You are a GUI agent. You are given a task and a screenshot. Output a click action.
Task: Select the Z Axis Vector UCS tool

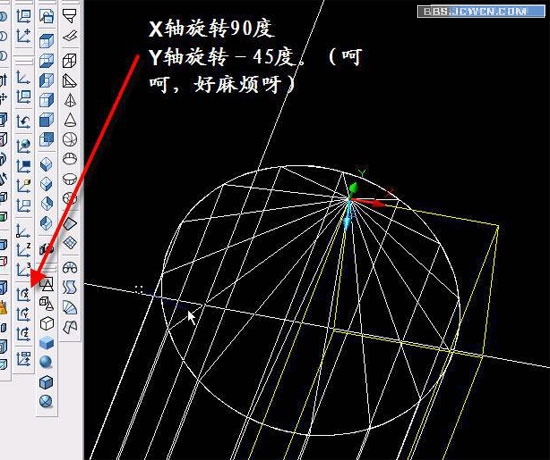point(24,250)
